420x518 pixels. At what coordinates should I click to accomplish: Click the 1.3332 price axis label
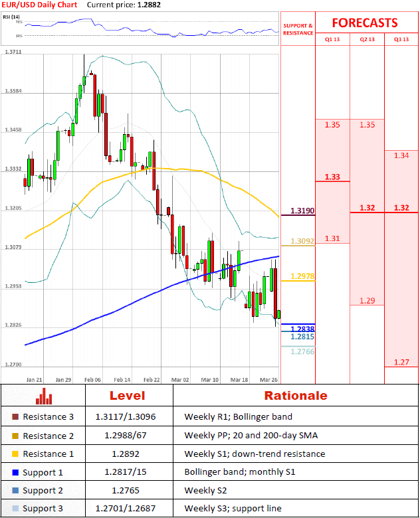coord(13,169)
